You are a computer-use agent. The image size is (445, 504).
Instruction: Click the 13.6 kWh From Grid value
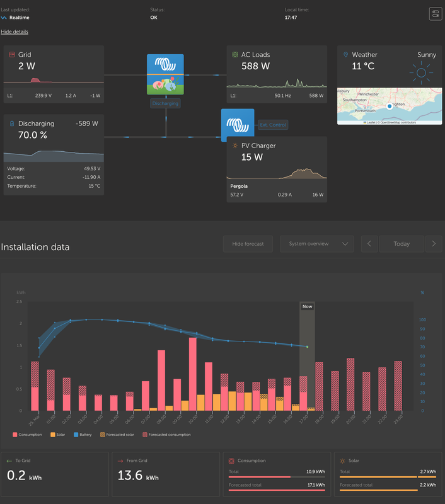pos(138,476)
